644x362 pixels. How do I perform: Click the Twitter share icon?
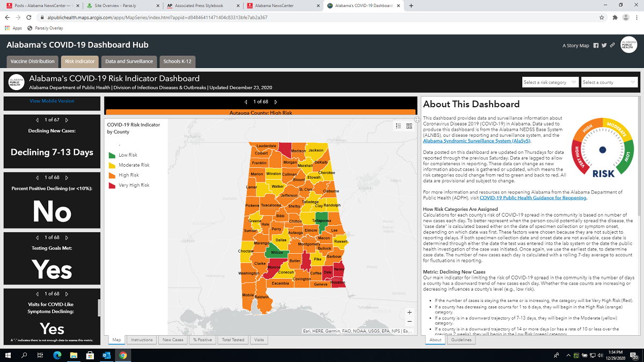(x=604, y=46)
